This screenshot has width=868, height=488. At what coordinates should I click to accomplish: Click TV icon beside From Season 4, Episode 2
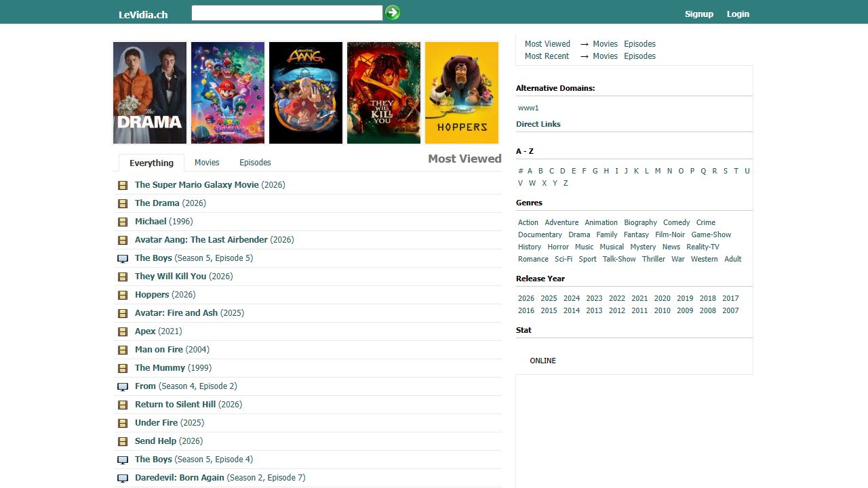click(123, 386)
